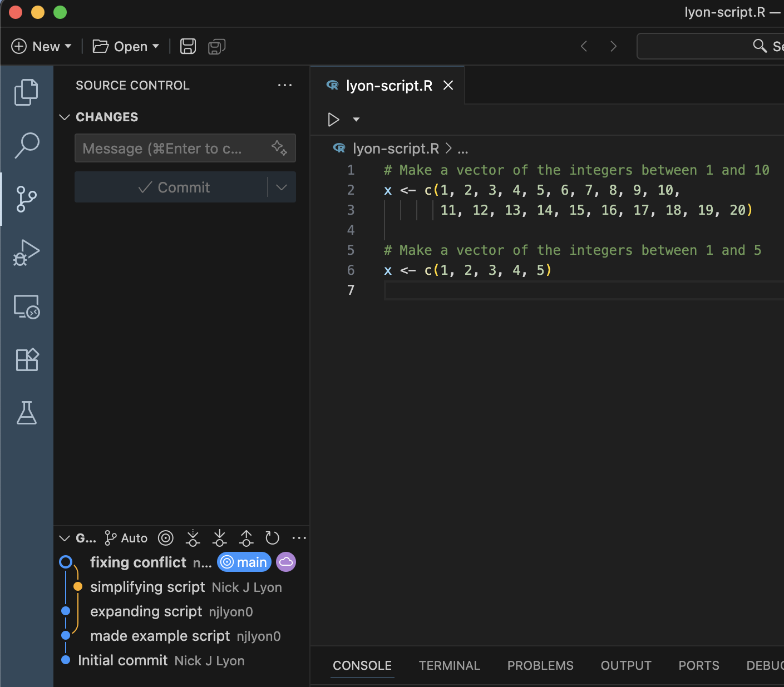Image resolution: width=784 pixels, height=687 pixels.
Task: Refresh the git commit graph
Action: click(x=272, y=537)
